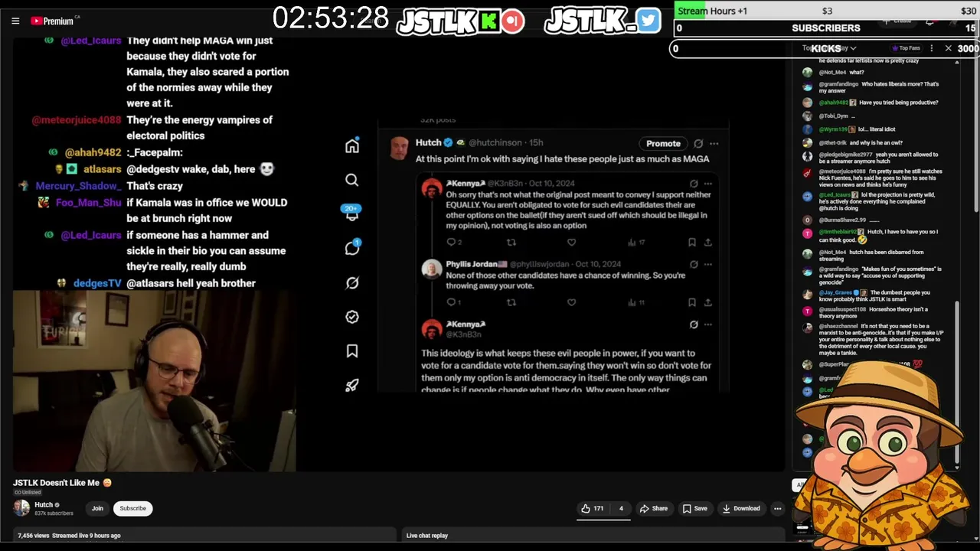
Task: Open the video's three-dot more actions
Action: (x=777, y=508)
